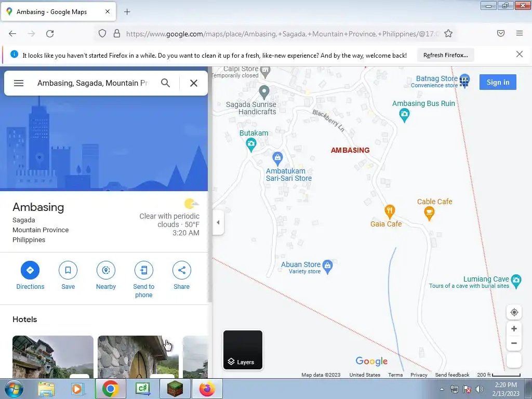This screenshot has width=532, height=399.
Task: Open File Explorer from the taskbar
Action: [x=46, y=389]
